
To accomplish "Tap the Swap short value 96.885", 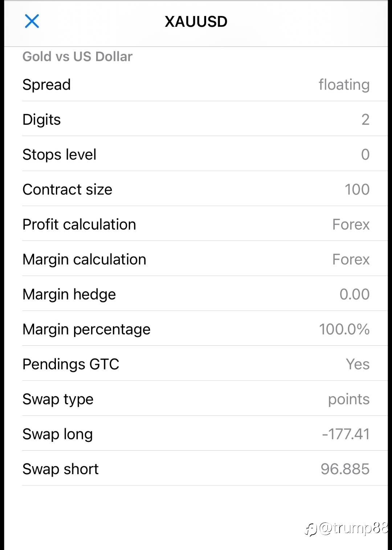I will [x=345, y=469].
